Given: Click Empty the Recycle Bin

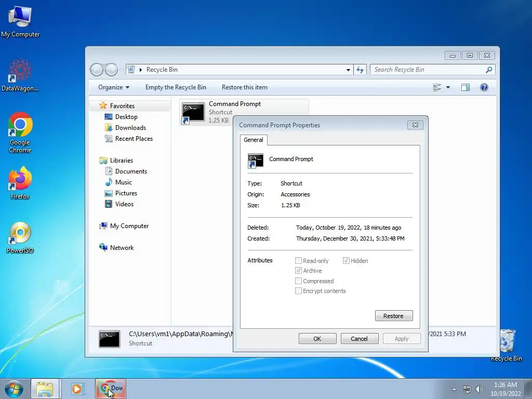Looking at the screenshot, I should click(x=176, y=87).
